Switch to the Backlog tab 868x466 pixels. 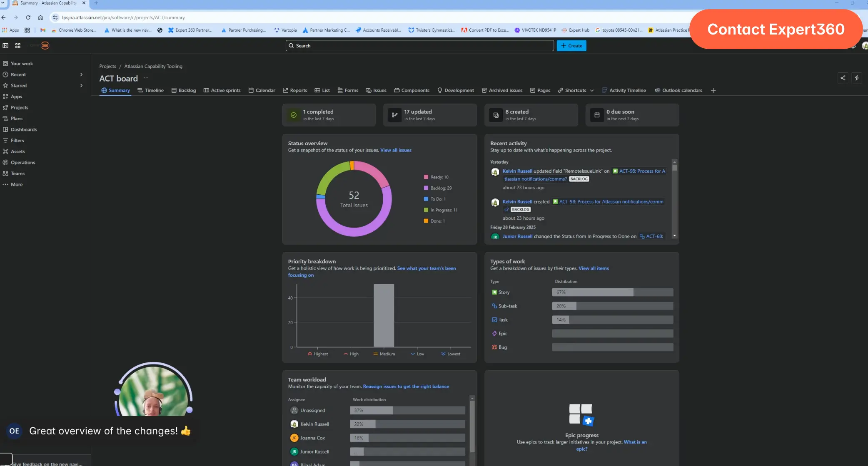(x=184, y=90)
